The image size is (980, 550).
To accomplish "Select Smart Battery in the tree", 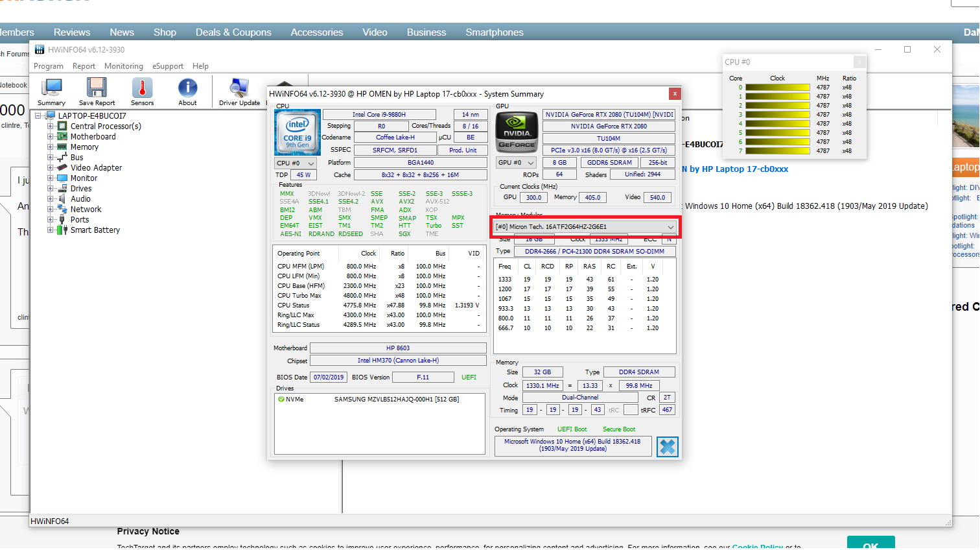I will [x=95, y=230].
